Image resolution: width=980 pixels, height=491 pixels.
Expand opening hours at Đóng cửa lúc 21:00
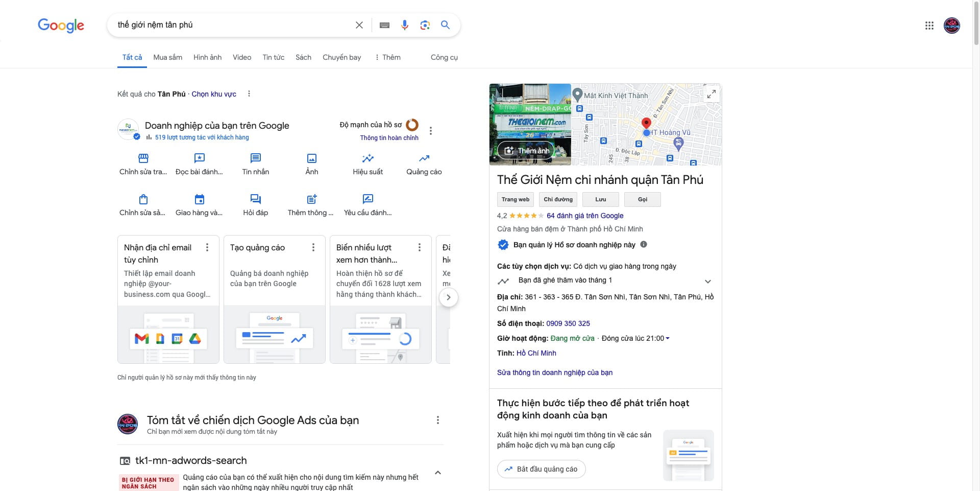pos(668,338)
